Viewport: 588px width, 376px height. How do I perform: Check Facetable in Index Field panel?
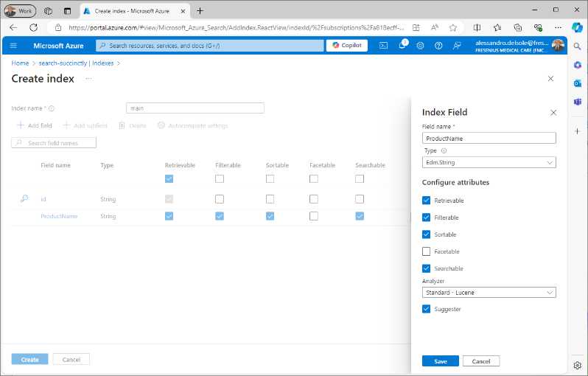[426, 251]
